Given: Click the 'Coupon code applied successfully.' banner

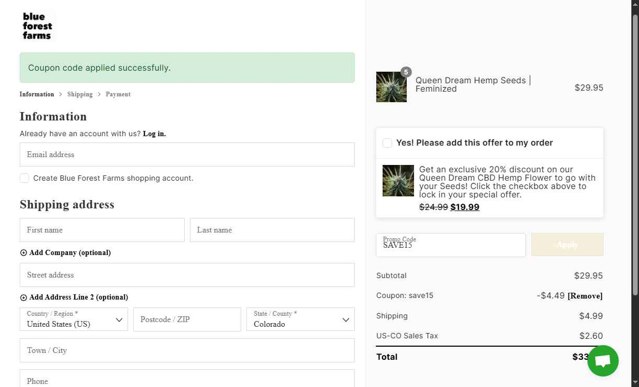Looking at the screenshot, I should pos(187,68).
